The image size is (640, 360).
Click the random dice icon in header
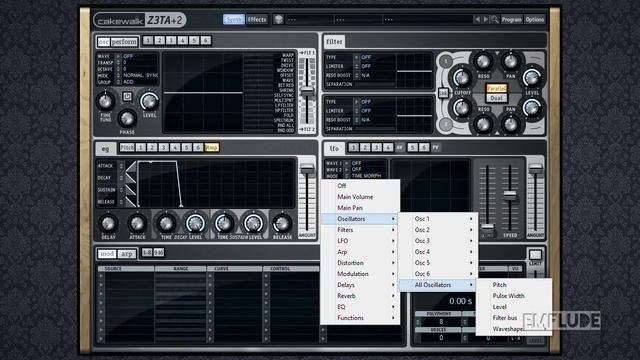coord(278,19)
